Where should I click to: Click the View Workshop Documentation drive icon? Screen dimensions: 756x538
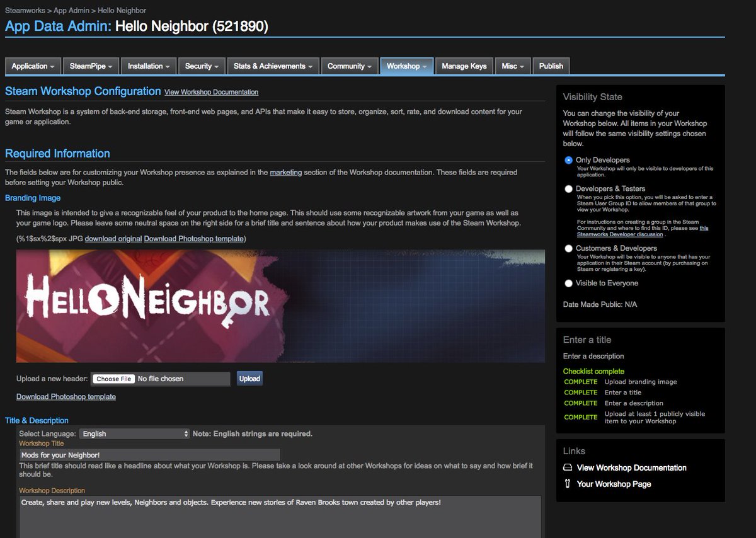coord(568,467)
